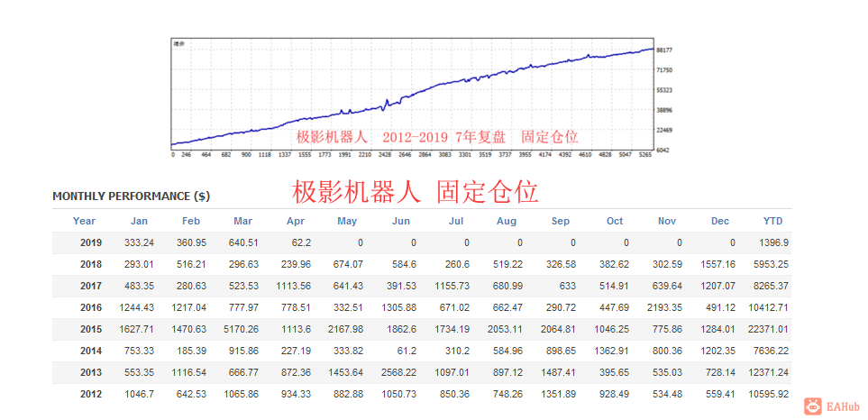Click chart y-axis label 88177
Image resolution: width=868 pixels, height=420 pixels.
663,50
